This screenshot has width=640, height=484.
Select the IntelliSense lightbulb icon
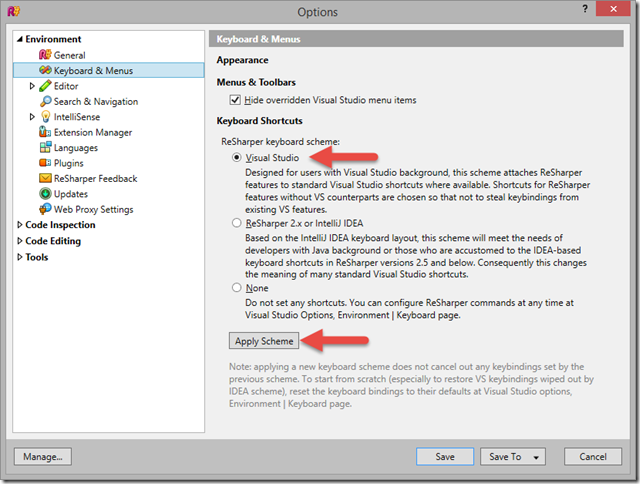[45, 117]
